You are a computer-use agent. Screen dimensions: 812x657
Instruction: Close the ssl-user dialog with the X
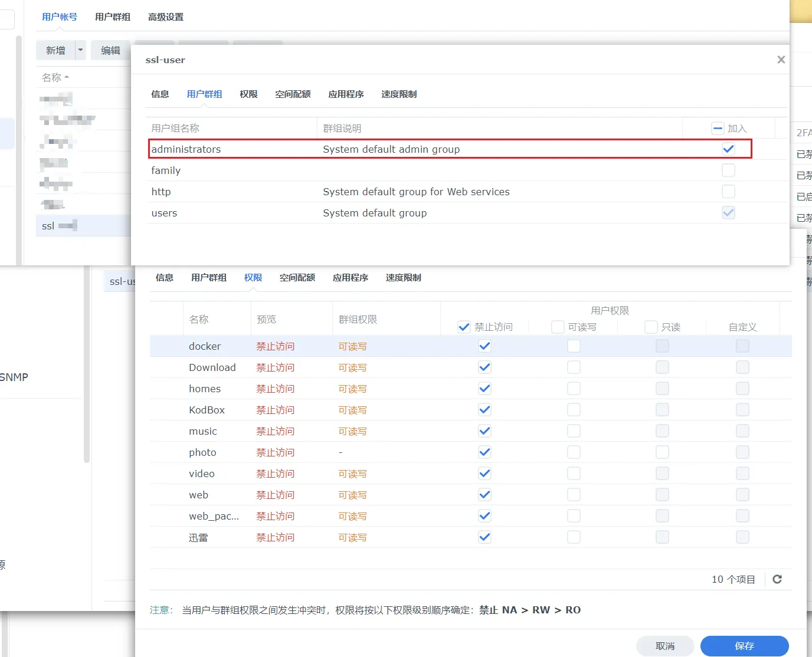click(x=781, y=60)
